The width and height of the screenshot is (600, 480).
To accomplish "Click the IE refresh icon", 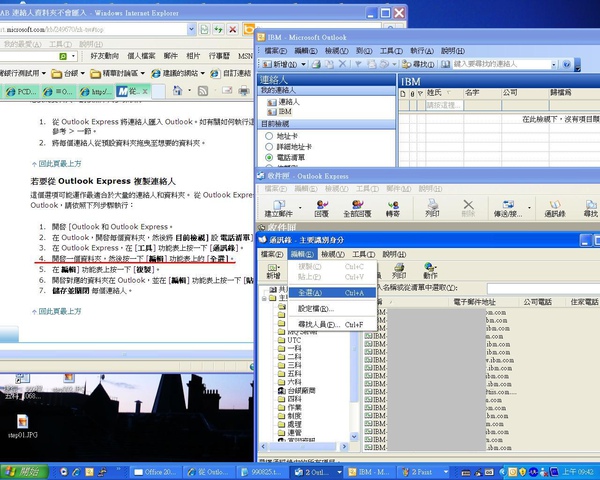I will click(218, 29).
